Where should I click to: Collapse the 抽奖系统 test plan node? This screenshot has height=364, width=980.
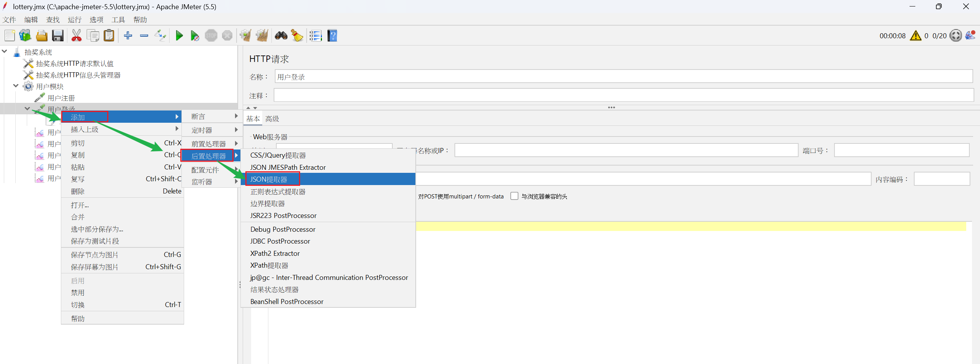point(5,51)
